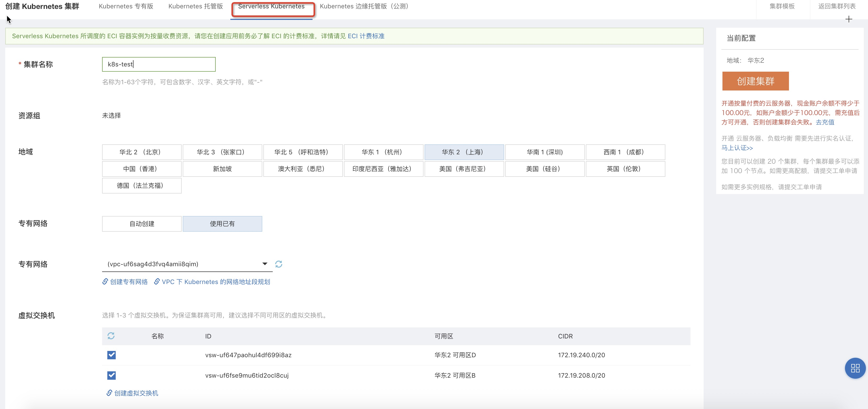
Task: Follow the 马上认证>> link
Action: pyautogui.click(x=737, y=148)
